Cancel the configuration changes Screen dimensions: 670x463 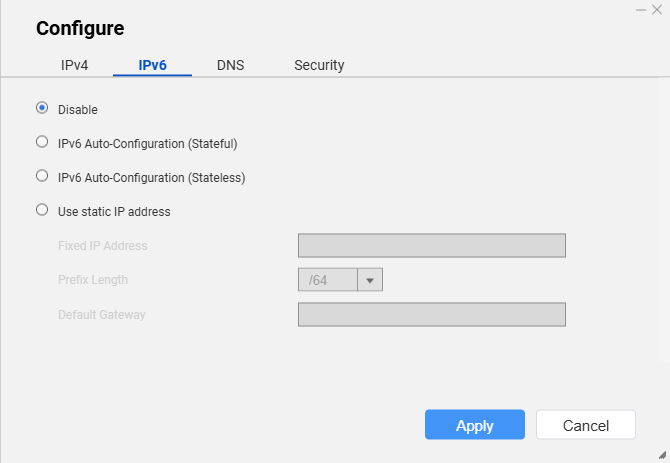(586, 425)
